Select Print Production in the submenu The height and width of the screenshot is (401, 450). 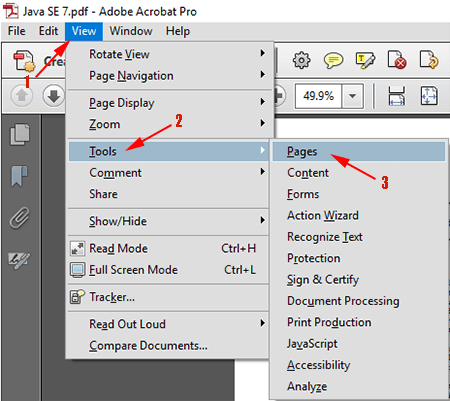pos(359,322)
